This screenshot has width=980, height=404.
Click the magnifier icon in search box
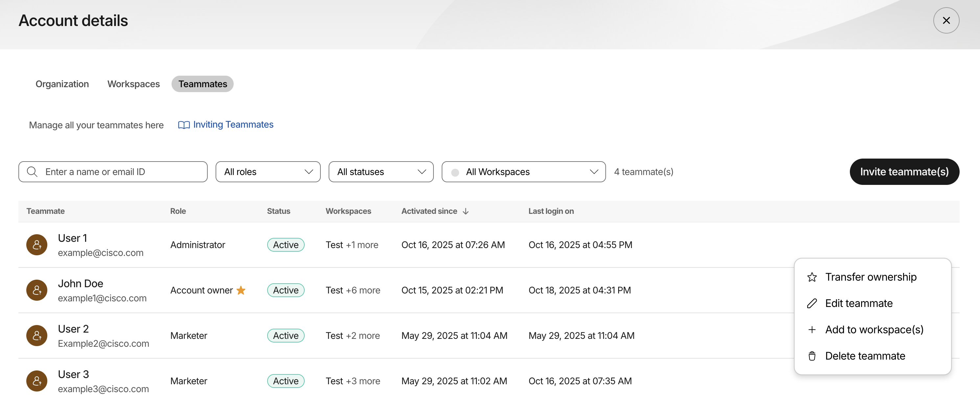pos(32,172)
